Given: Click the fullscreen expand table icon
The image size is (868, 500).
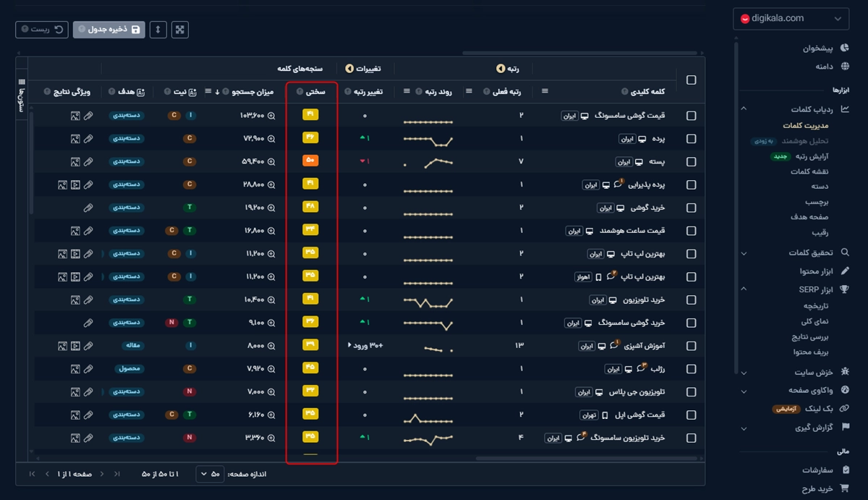Looking at the screenshot, I should [x=180, y=30].
